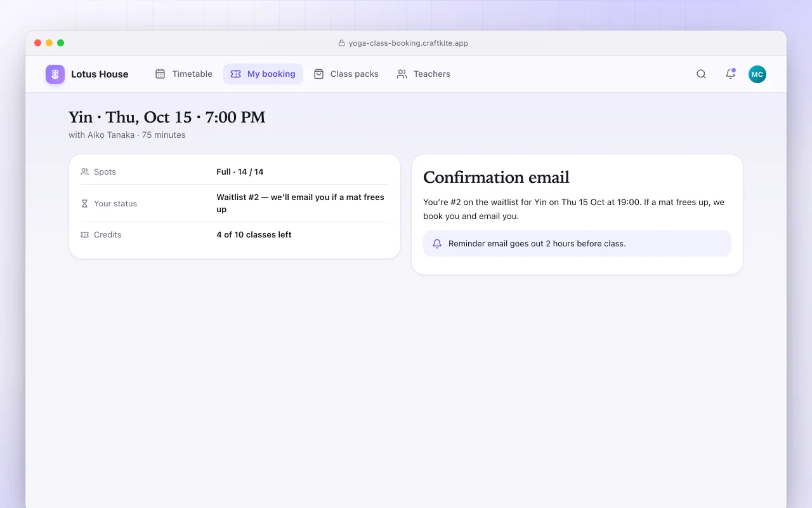The image size is (812, 508).
Task: Click the Lotus House brand name
Action: pyautogui.click(x=100, y=74)
